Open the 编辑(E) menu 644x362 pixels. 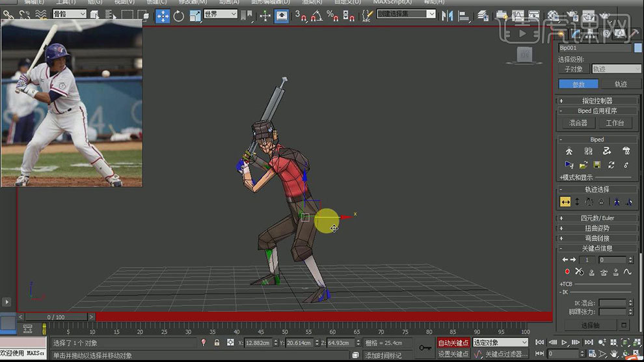click(34, 2)
